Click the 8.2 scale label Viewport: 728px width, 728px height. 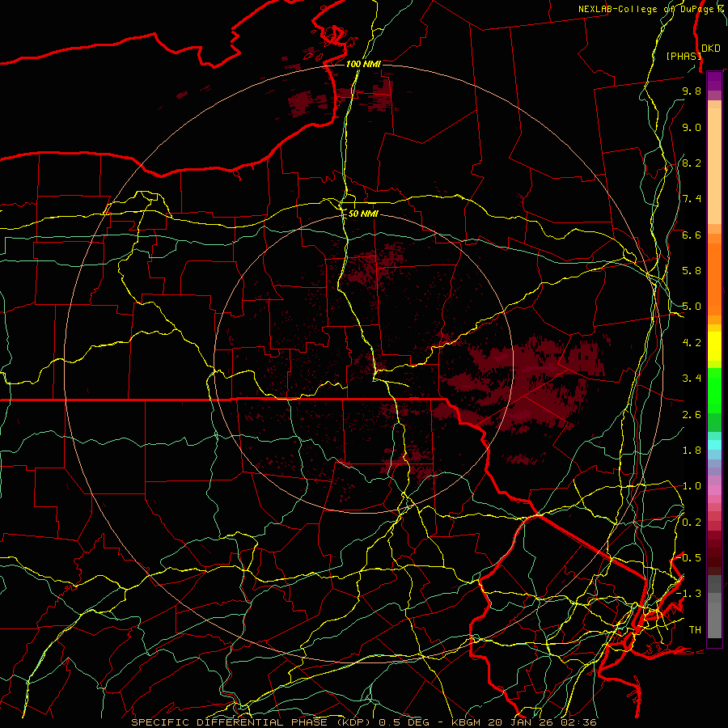pyautogui.click(x=692, y=163)
